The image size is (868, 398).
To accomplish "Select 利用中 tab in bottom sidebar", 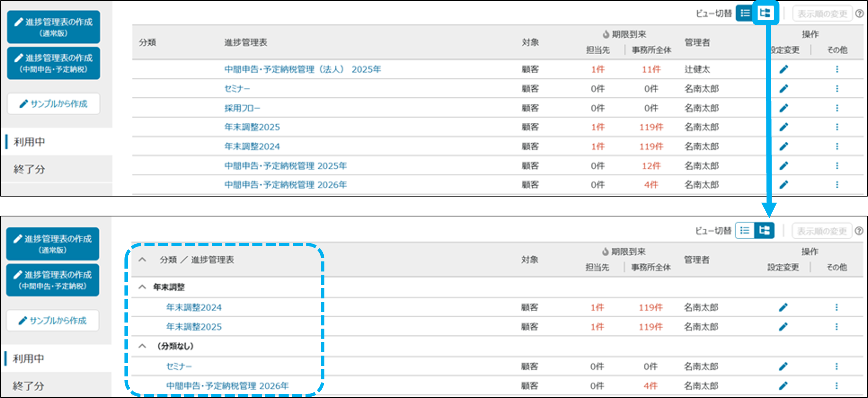I will [29, 358].
